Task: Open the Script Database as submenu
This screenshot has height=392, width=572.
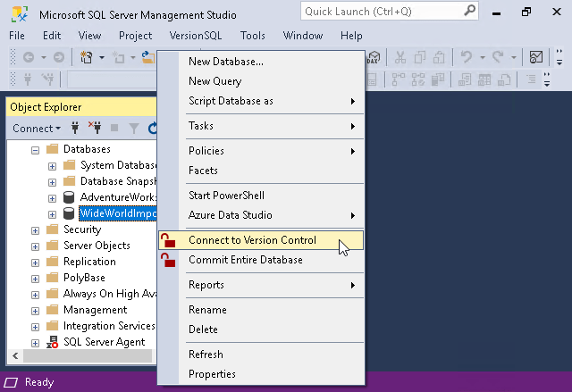Action: pos(261,101)
